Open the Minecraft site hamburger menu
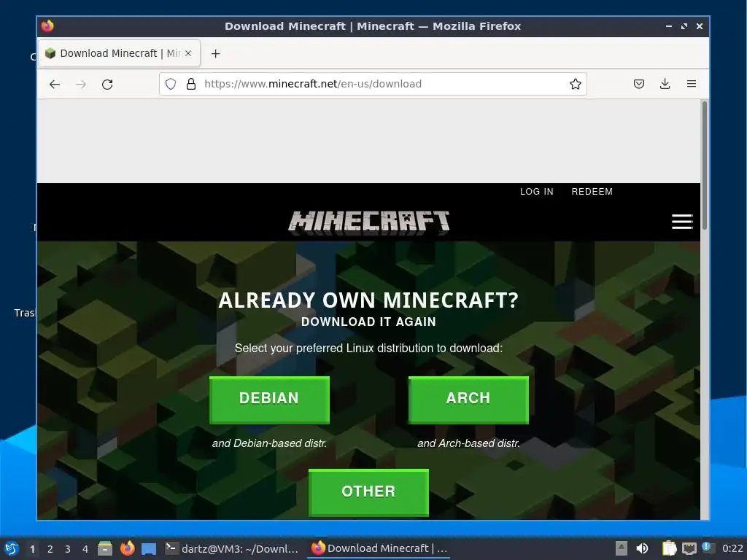747x560 pixels. [682, 222]
